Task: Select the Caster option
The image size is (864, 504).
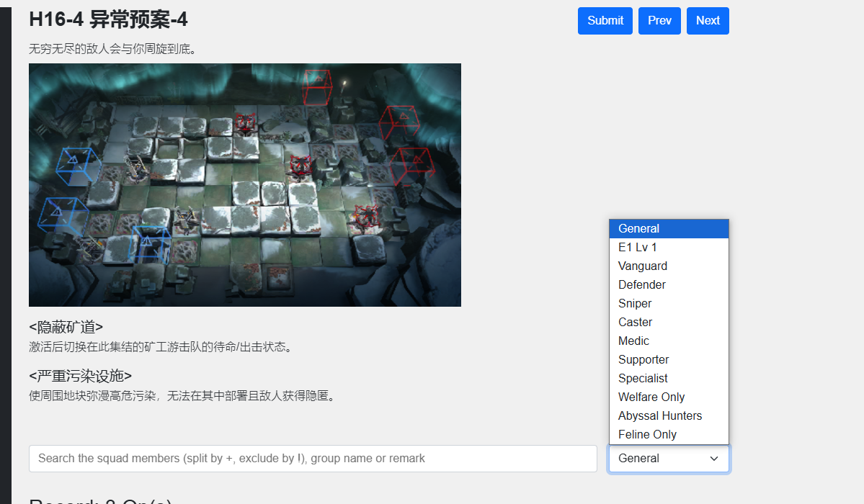Action: pyautogui.click(x=669, y=323)
